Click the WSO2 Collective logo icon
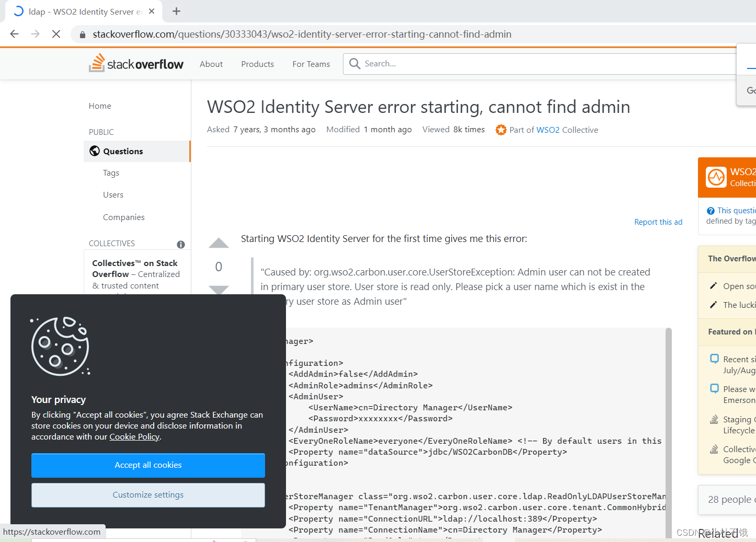The image size is (756, 542). [x=716, y=177]
